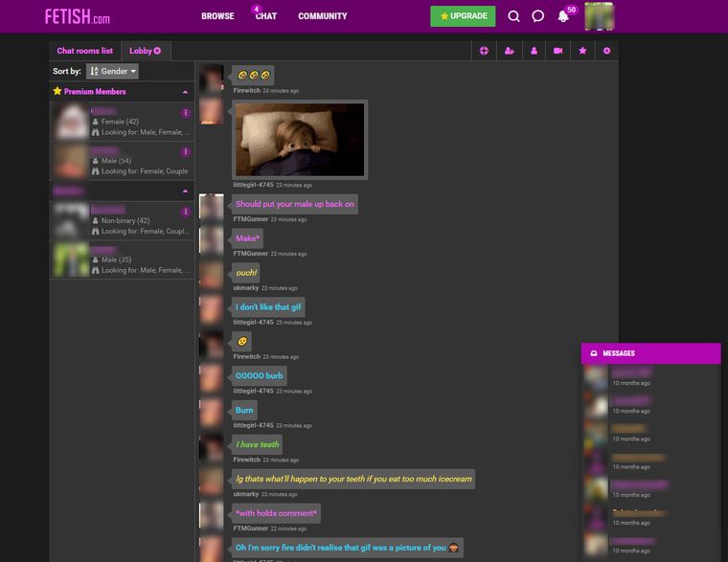The width and height of the screenshot is (728, 562).
Task: Collapse the second members group arrow
Action: coord(185,191)
